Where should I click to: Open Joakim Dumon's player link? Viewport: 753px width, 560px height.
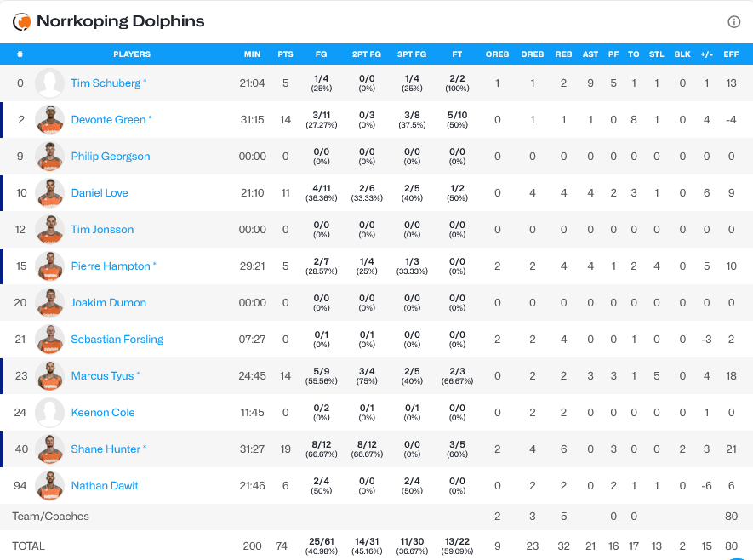click(108, 303)
